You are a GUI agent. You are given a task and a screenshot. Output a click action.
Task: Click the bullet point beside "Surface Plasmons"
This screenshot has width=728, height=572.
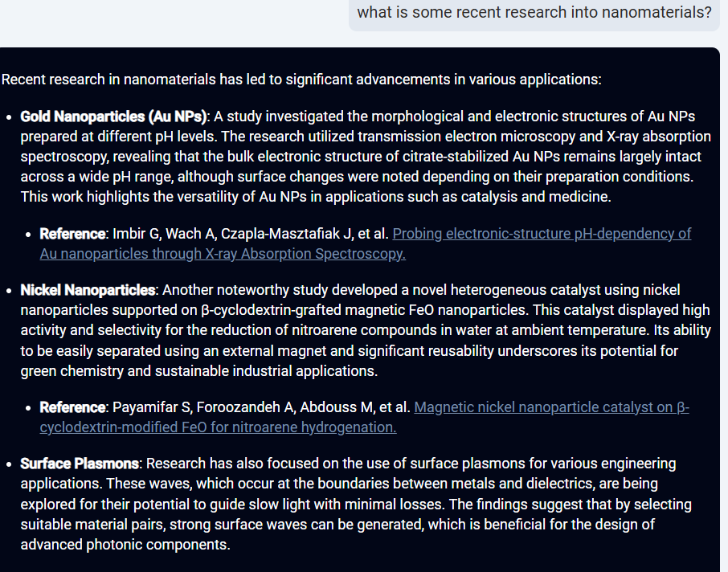9,464
